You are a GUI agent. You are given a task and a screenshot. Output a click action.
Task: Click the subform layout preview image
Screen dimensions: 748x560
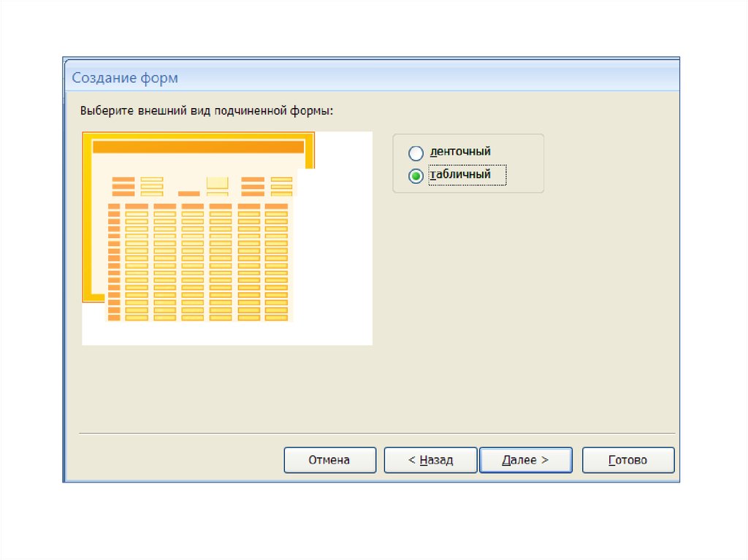226,237
